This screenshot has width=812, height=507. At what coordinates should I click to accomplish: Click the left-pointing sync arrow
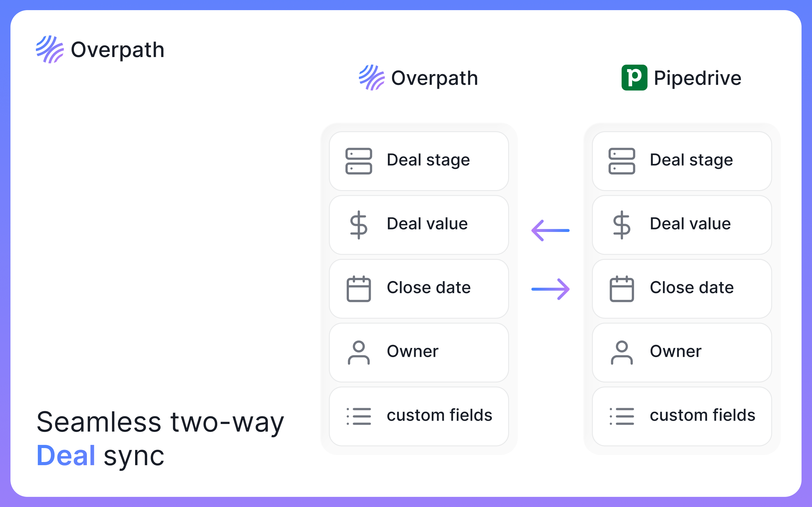click(550, 230)
